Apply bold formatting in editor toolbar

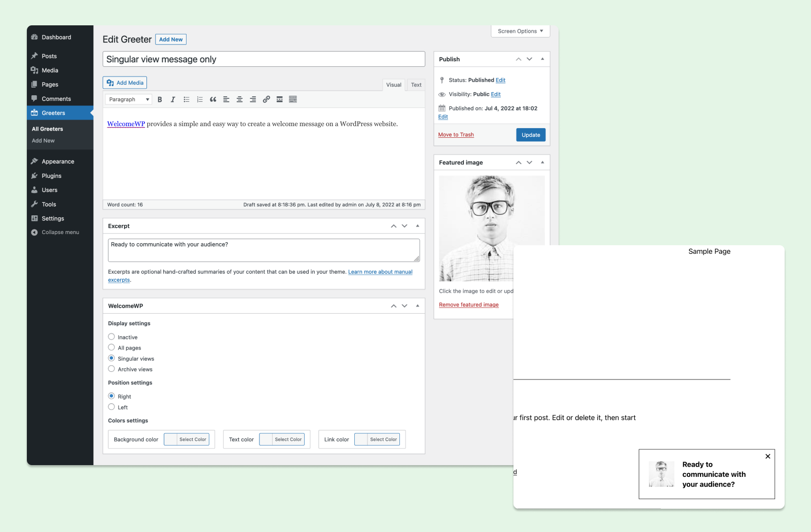tap(160, 99)
